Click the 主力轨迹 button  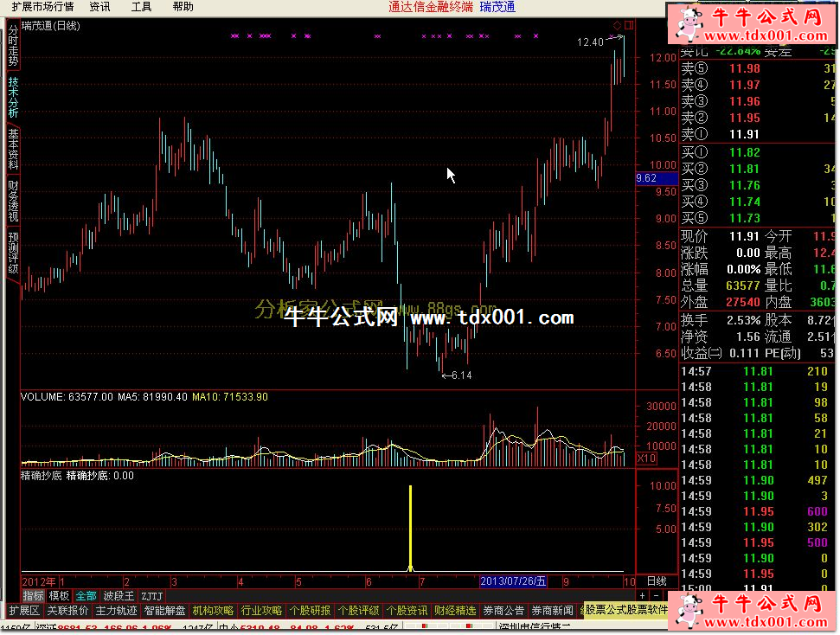click(x=116, y=611)
